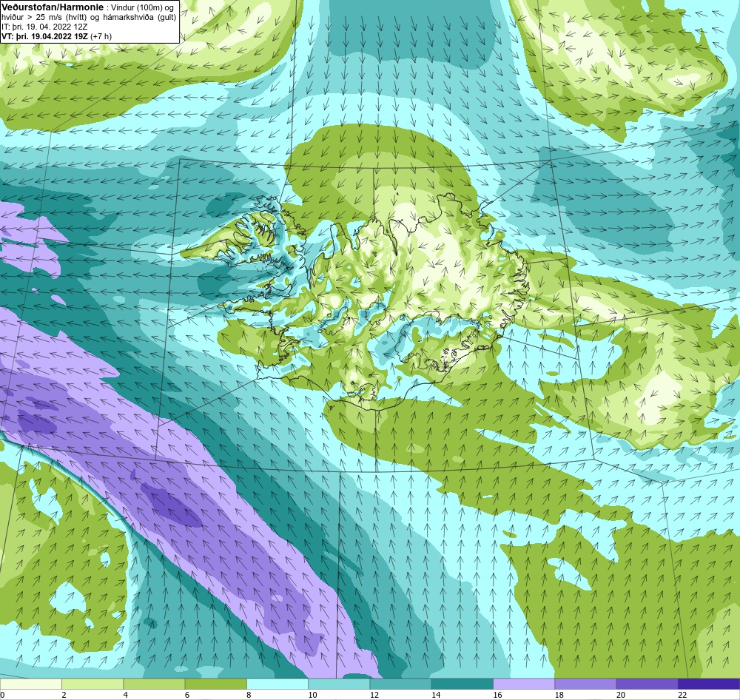Click the 14–16 m/s dark teal legend swatch

pos(462,684)
